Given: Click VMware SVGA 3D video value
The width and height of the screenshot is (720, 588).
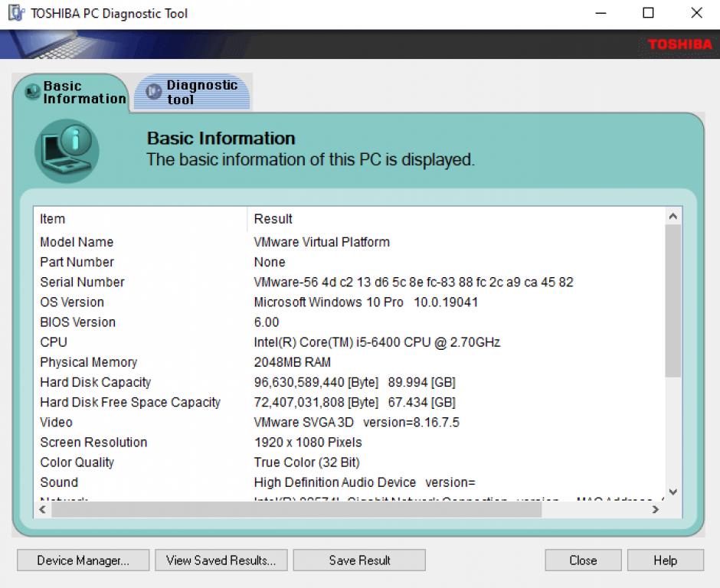Looking at the screenshot, I should tap(356, 423).
